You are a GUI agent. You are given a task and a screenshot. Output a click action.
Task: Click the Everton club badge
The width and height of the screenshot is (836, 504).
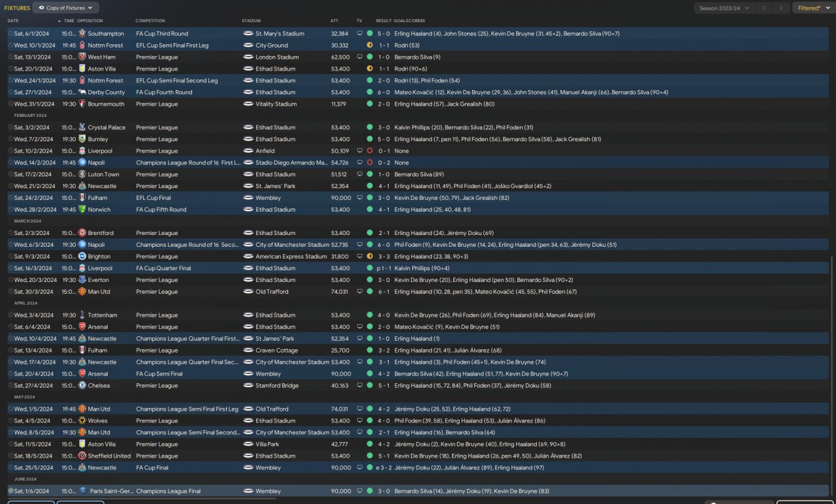82,280
